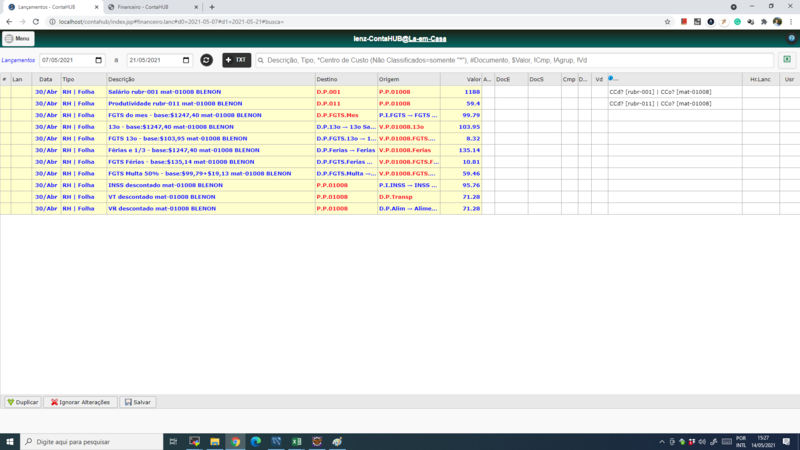Click destino cell D.P.FGTS.Mes
This screenshot has height=450, width=800.
(346, 115)
